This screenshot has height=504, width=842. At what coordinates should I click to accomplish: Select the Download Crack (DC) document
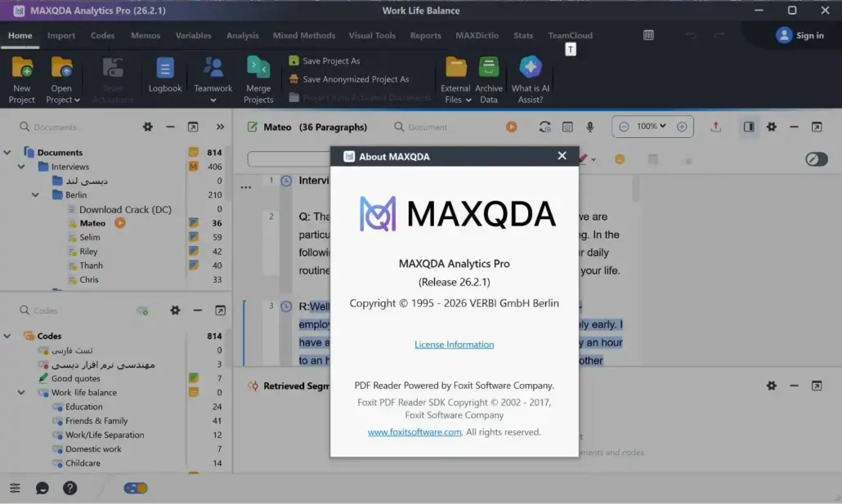pos(125,209)
